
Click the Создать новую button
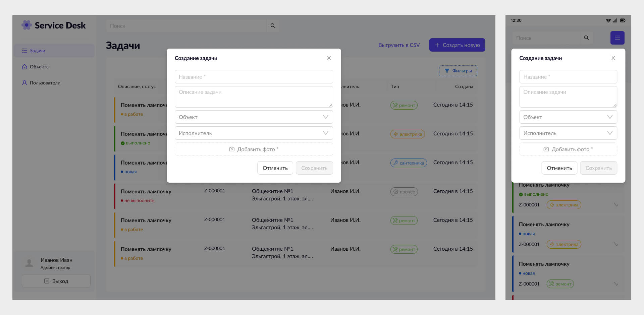pyautogui.click(x=457, y=45)
